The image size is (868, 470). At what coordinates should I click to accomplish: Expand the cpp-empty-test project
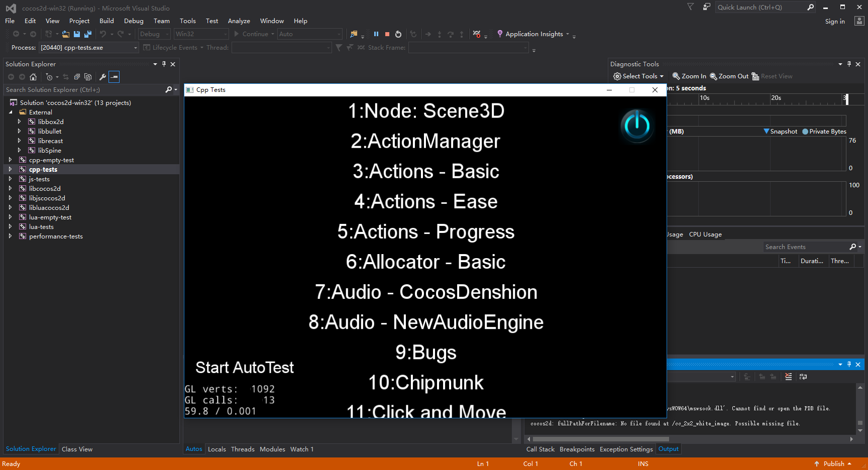(x=10, y=160)
